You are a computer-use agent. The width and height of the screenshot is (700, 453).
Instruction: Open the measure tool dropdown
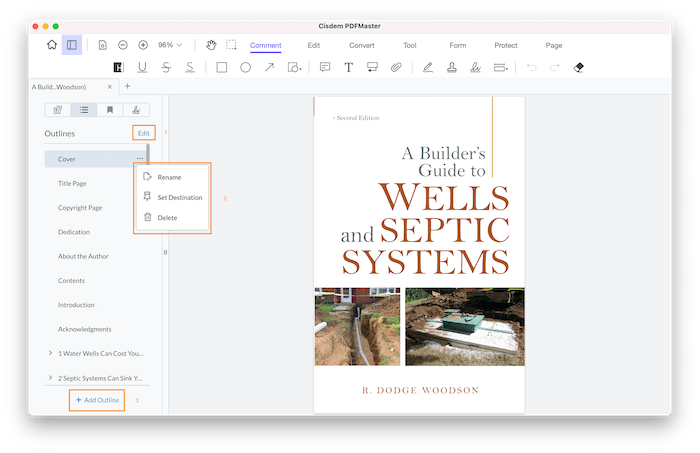(x=500, y=67)
